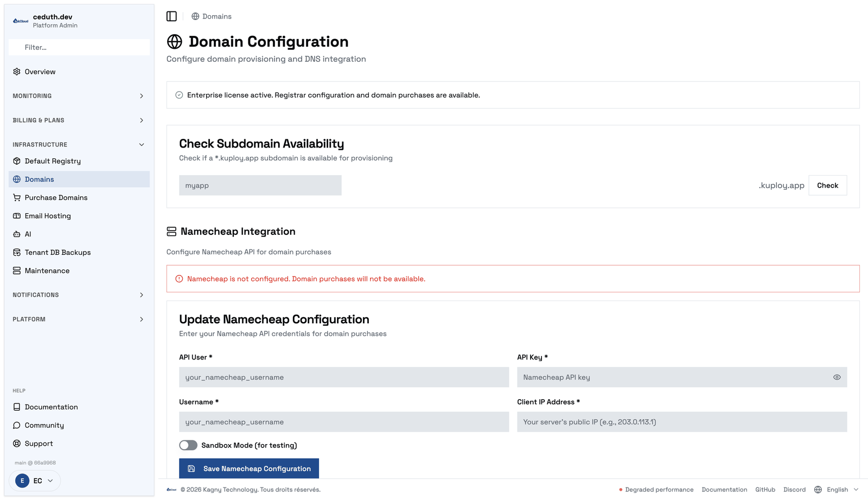Click the Default Registry box icon
This screenshot has height=500, width=868.
click(17, 161)
